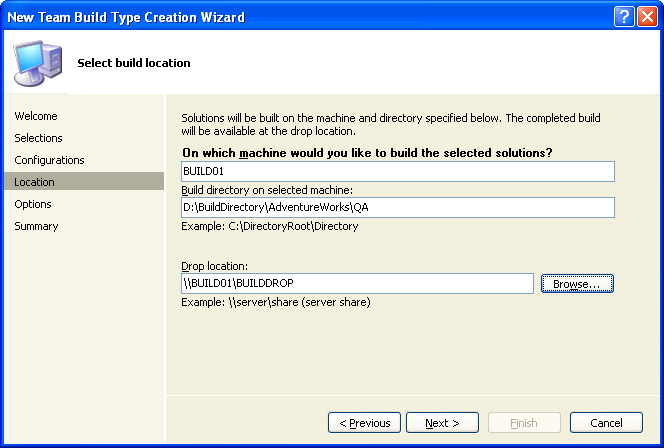Open the Summary step in sidebar
The image size is (664, 448).
click(x=36, y=226)
